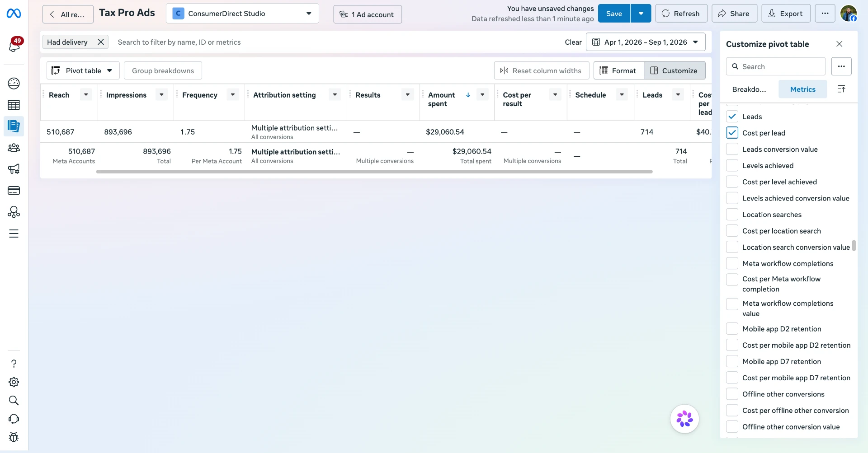Open the Impressions column menu arrow
868x453 pixels.
tap(161, 95)
